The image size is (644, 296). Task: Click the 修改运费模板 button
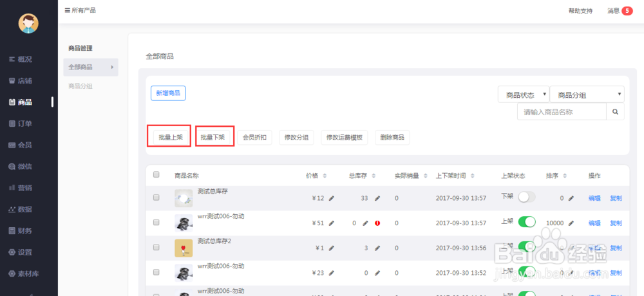coord(345,138)
